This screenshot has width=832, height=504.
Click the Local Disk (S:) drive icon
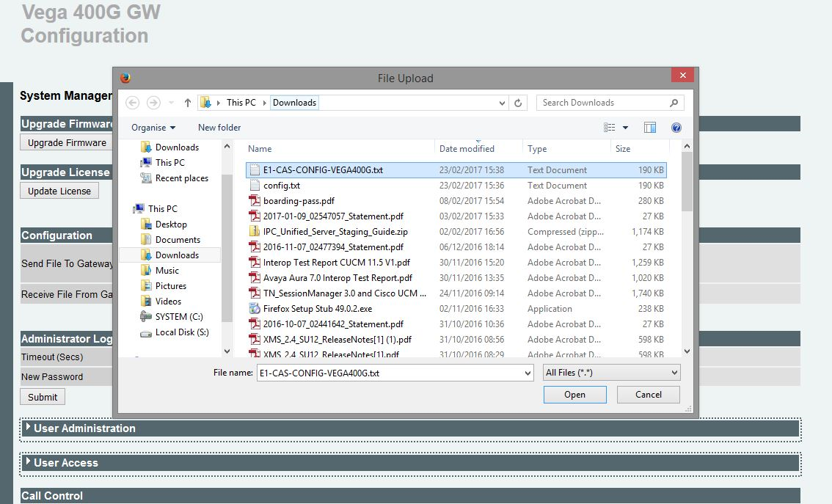point(146,334)
